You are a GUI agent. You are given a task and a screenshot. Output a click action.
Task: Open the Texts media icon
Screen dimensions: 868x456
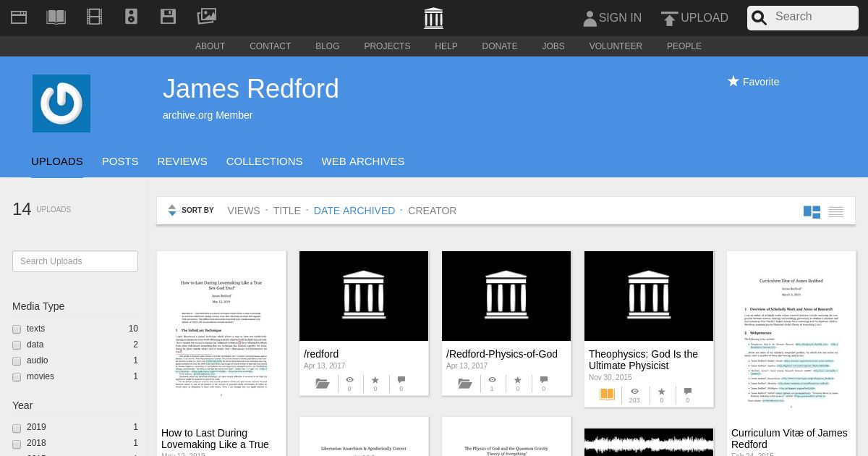click(x=56, y=17)
